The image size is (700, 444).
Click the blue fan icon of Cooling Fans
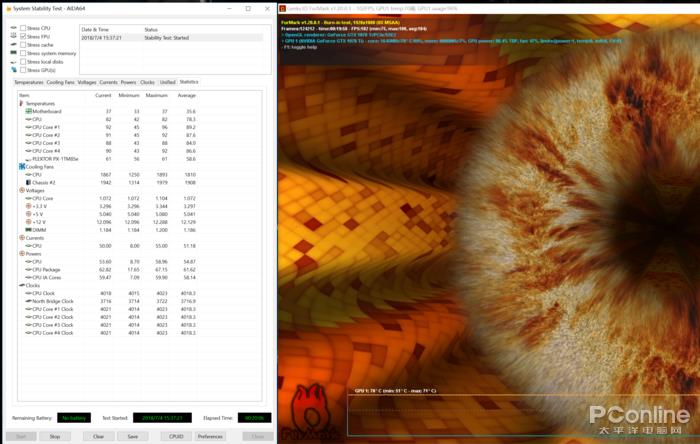22,166
